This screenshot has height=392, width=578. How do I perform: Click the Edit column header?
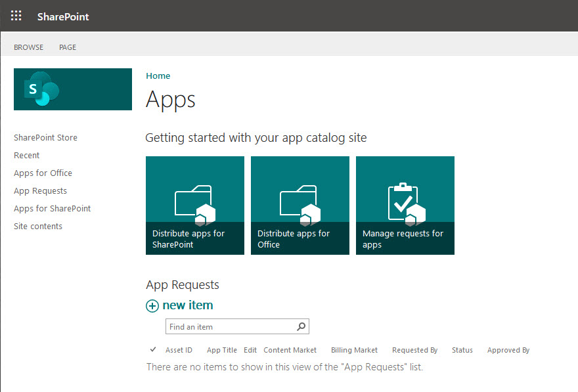click(x=250, y=350)
